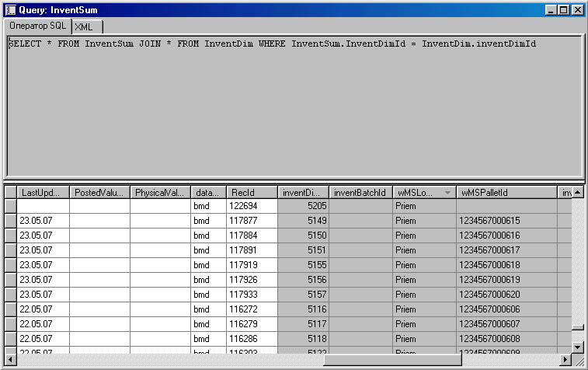
Task: Click pallet cell 1234567000606
Action: pos(506,309)
